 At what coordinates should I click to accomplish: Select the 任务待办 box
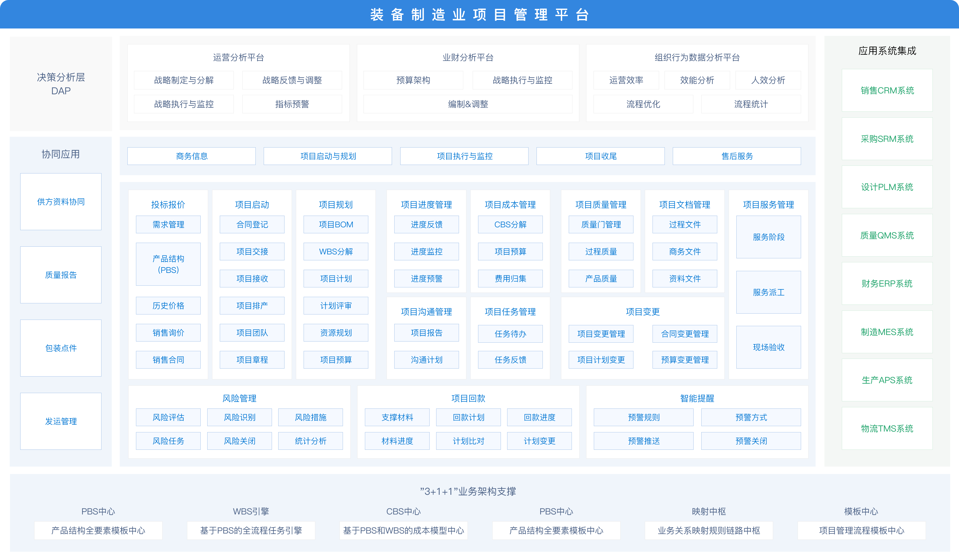[510, 334]
